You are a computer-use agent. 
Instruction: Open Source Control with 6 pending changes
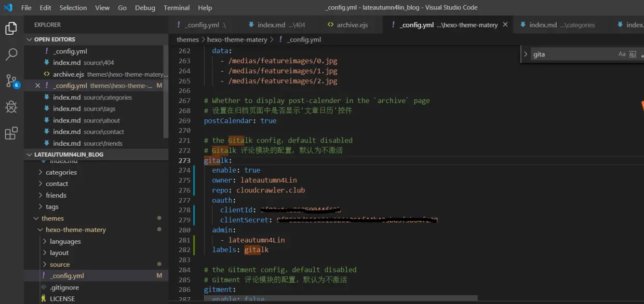tap(11, 81)
